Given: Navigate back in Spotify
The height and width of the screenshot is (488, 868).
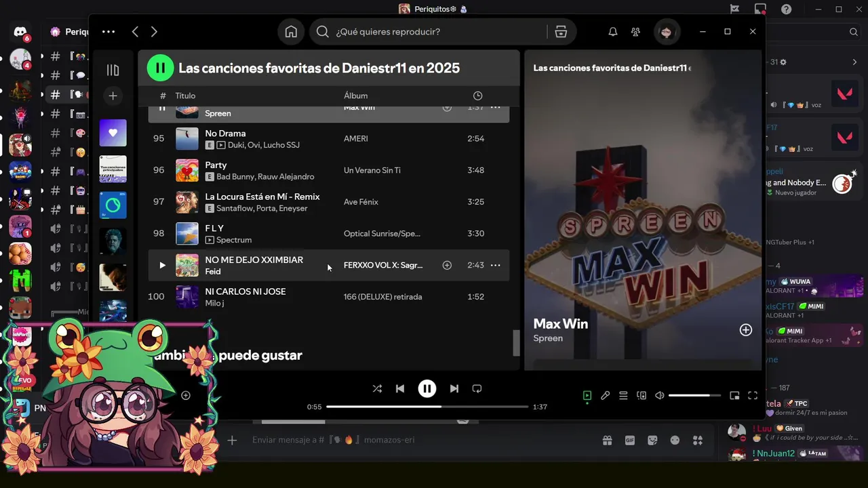Looking at the screenshot, I should [135, 32].
